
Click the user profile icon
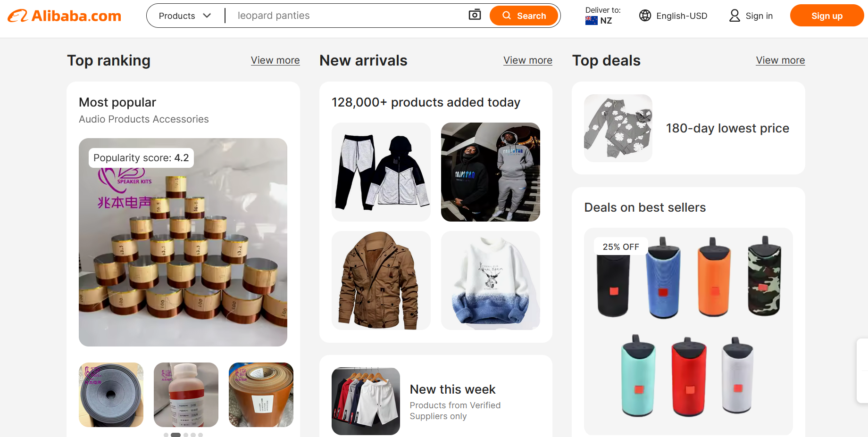pos(734,16)
